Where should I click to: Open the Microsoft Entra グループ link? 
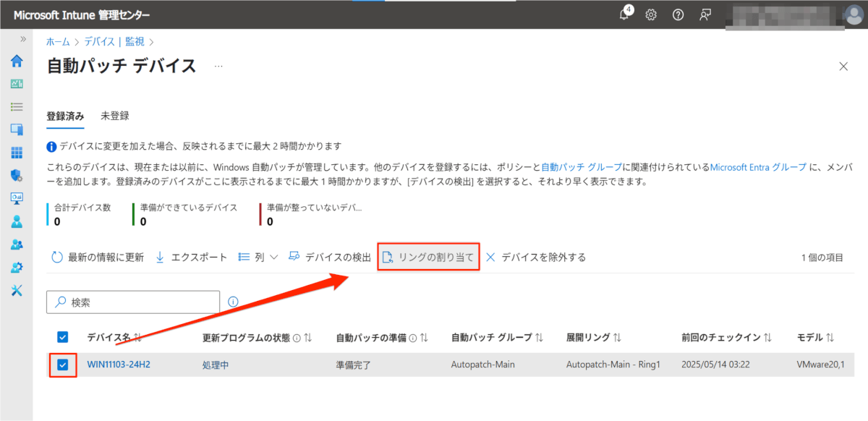pyautogui.click(x=758, y=166)
